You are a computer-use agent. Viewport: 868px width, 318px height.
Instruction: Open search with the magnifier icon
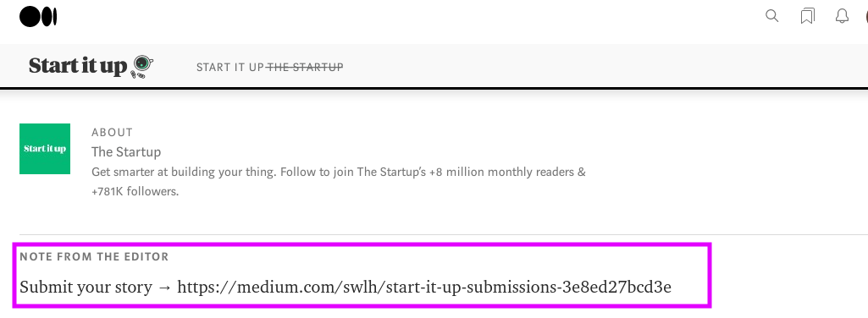(771, 16)
